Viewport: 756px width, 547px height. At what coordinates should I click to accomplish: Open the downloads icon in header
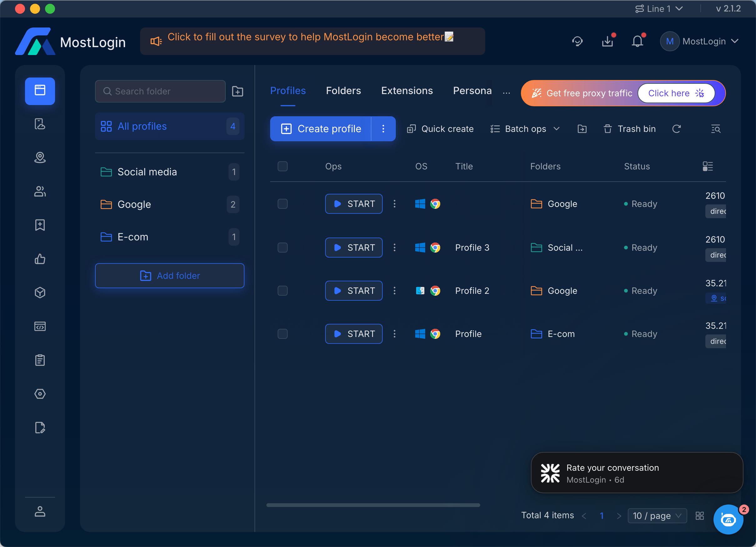coord(608,41)
